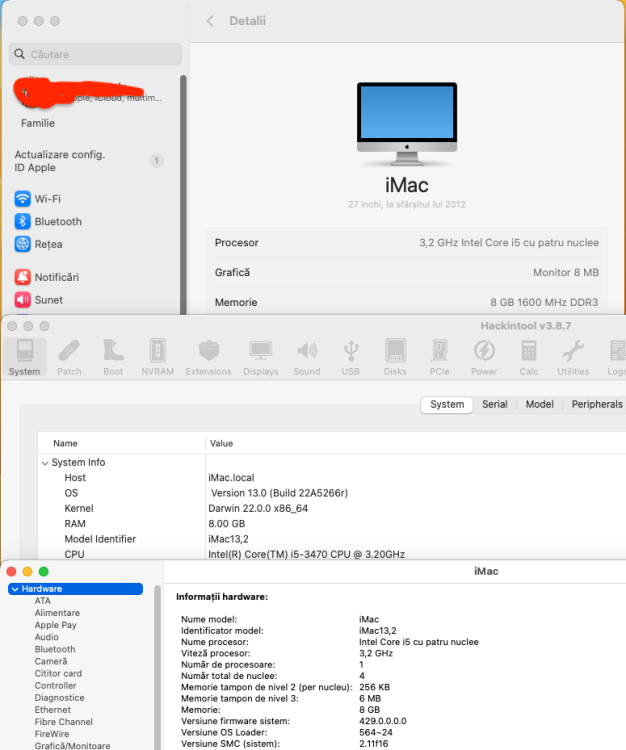This screenshot has width=626, height=750.
Task: Close the System Information window with red button
Action: coord(11,572)
